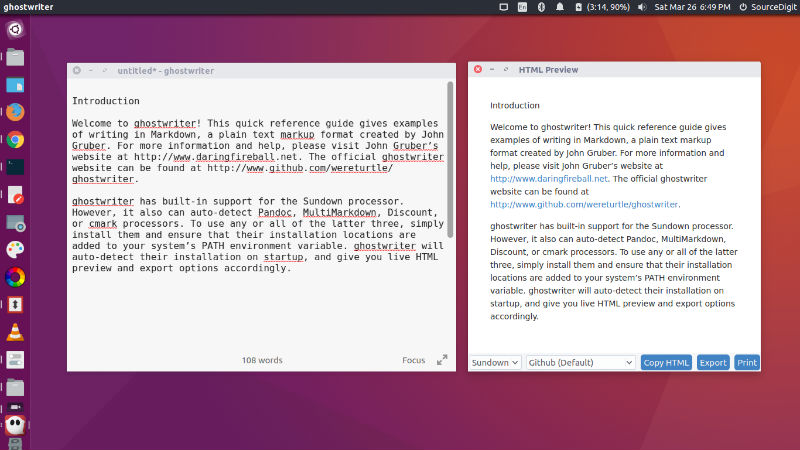The image size is (800, 450).
Task: Click the word cmark in the editor
Action: (103, 223)
